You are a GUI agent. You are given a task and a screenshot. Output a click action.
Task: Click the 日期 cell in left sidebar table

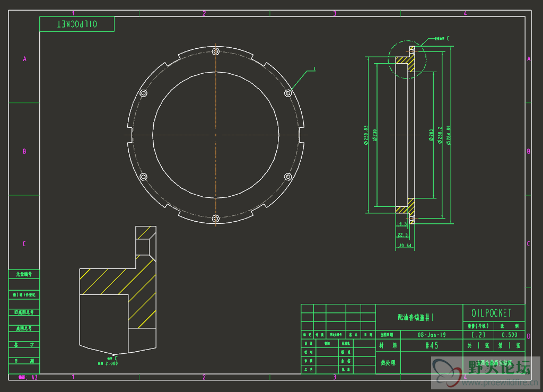click(24, 361)
